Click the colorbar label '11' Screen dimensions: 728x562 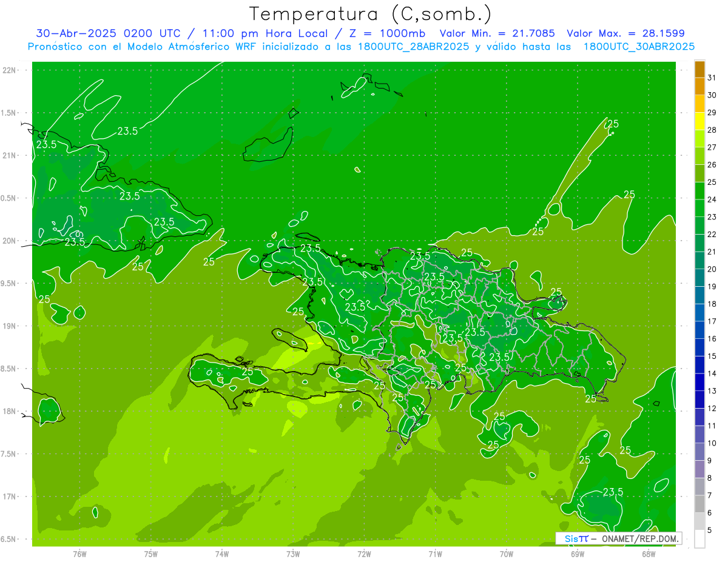[712, 426]
